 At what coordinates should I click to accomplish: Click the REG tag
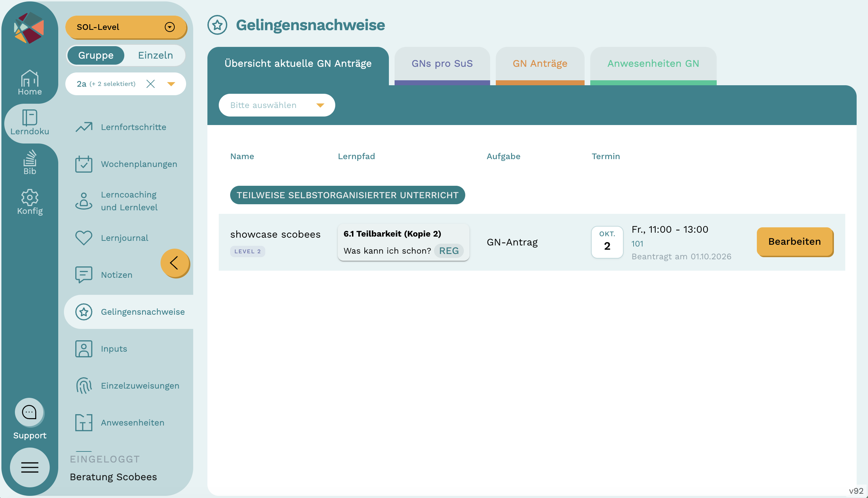(449, 251)
